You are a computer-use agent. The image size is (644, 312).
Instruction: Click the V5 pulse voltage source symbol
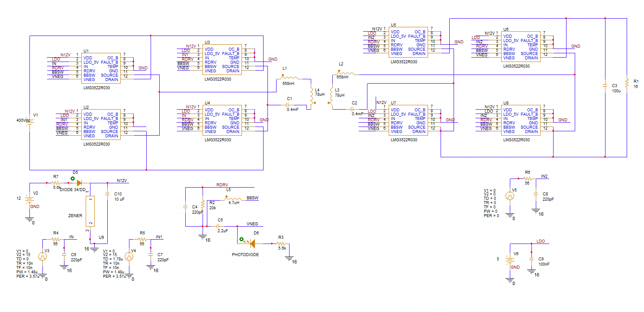click(x=510, y=196)
